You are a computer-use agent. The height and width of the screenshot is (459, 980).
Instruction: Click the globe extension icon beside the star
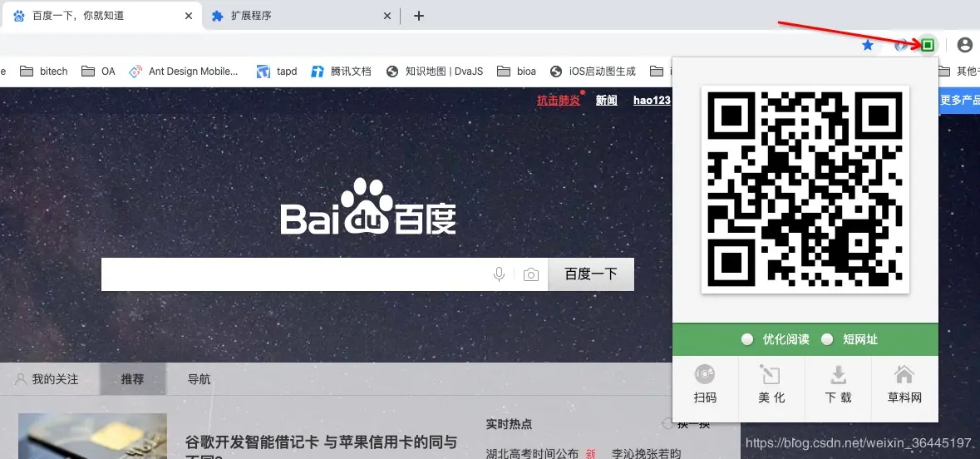[901, 45]
